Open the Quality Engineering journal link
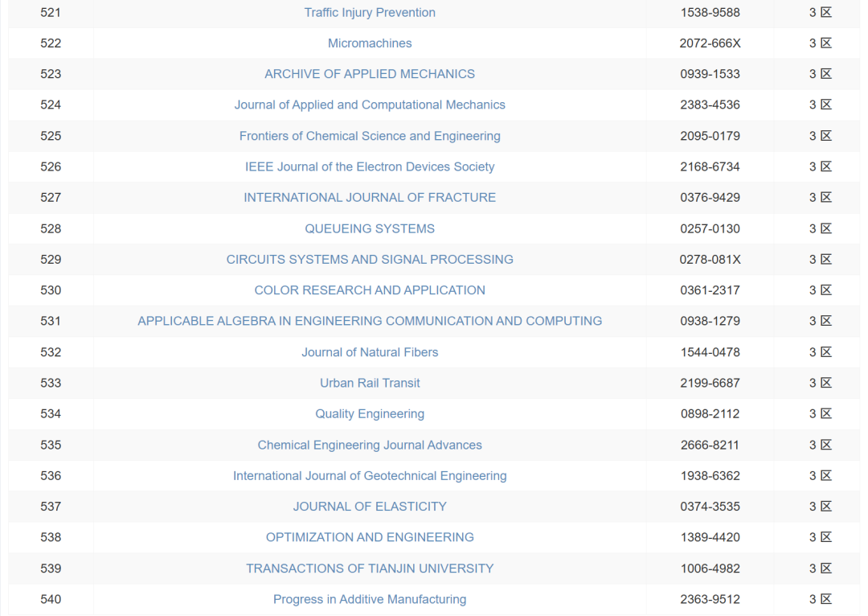868x616 pixels. pyautogui.click(x=370, y=414)
